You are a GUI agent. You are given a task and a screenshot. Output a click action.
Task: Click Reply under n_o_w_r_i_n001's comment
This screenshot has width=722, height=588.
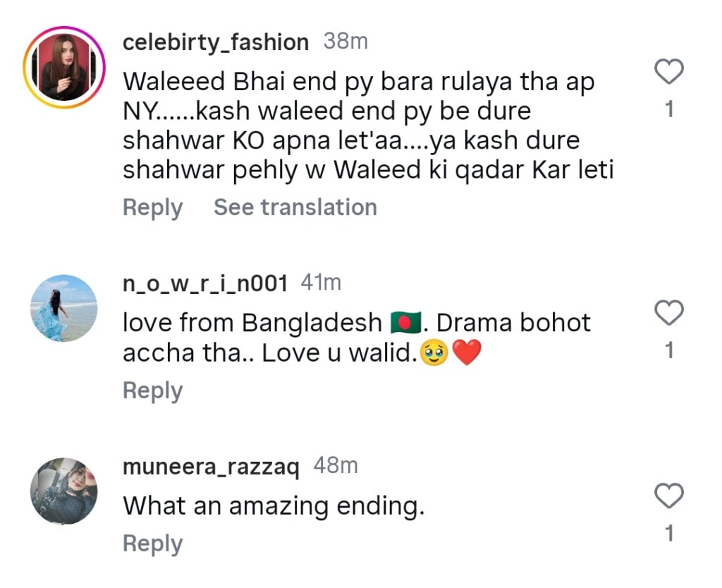coord(152,389)
